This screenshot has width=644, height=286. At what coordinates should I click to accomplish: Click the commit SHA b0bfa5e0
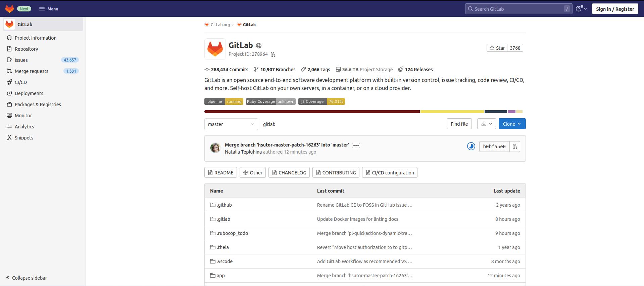[x=494, y=147]
